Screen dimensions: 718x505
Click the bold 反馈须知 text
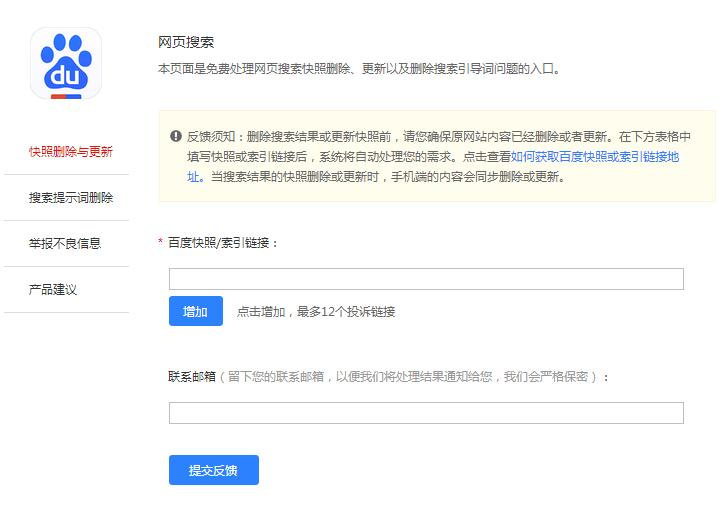tap(210, 136)
